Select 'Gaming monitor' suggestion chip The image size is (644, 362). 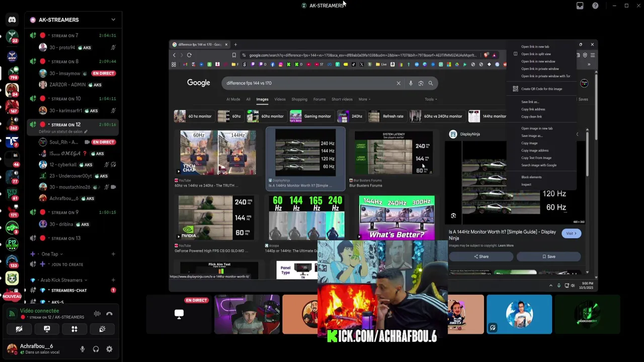tap(311, 116)
